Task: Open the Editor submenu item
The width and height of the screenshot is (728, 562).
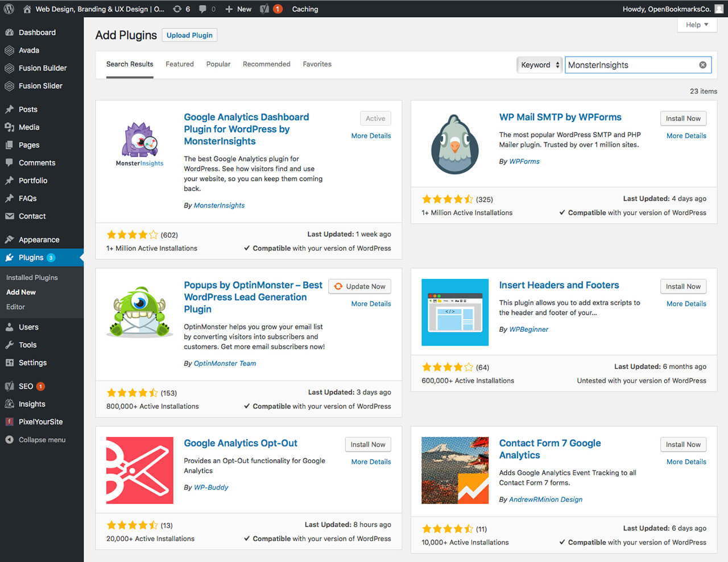Action: point(16,307)
